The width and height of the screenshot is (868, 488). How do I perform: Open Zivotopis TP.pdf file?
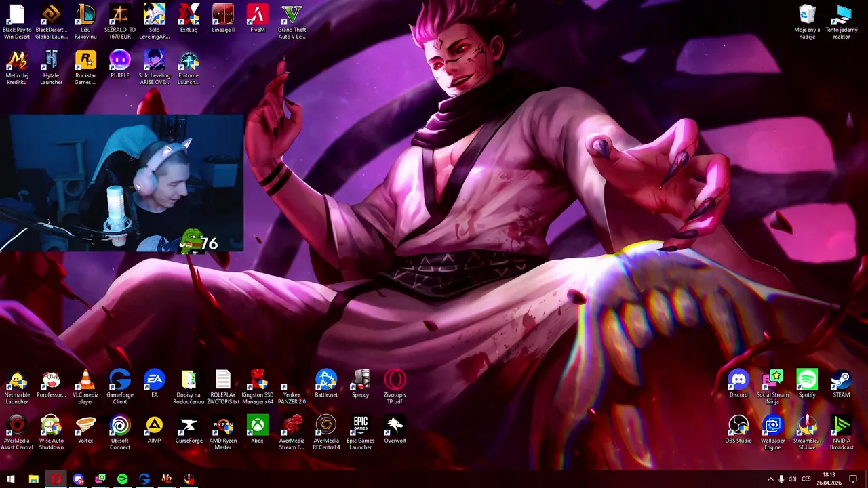(x=395, y=388)
